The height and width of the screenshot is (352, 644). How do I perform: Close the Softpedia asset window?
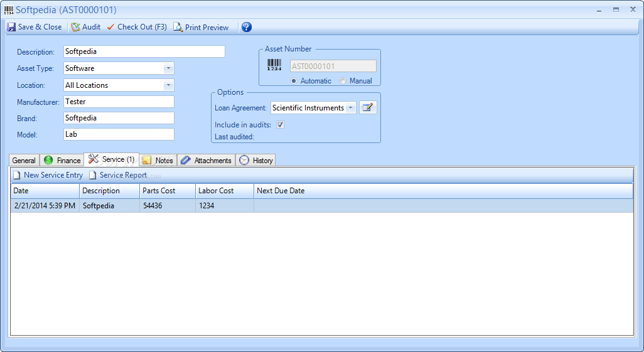pyautogui.click(x=633, y=9)
